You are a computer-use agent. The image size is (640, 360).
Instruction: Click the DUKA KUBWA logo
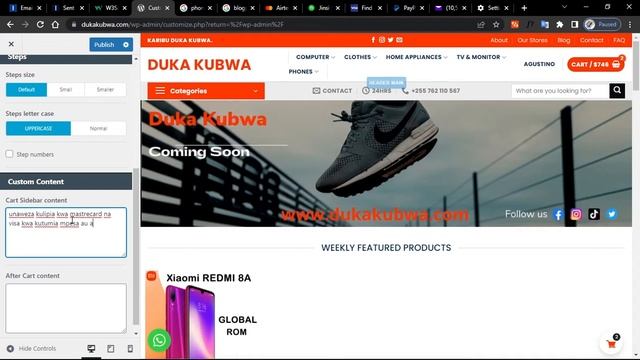[x=199, y=64]
